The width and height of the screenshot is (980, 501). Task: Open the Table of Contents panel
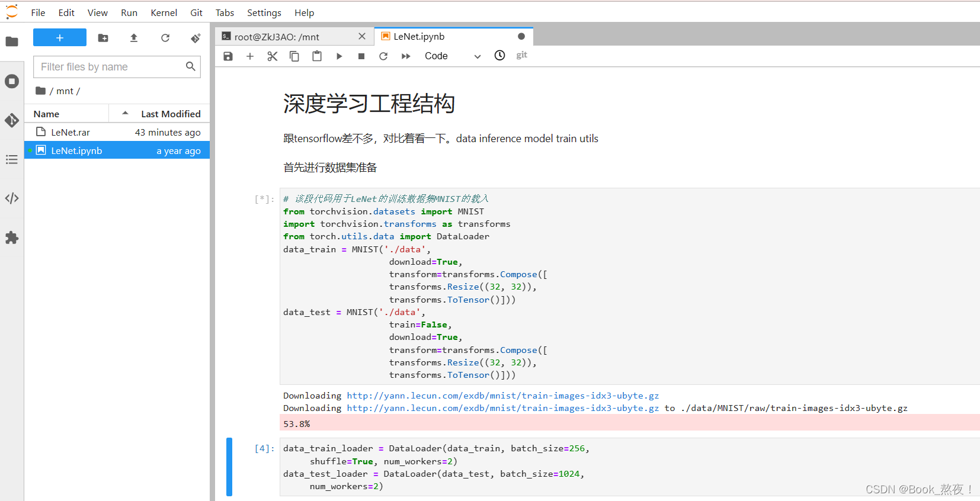coord(12,159)
